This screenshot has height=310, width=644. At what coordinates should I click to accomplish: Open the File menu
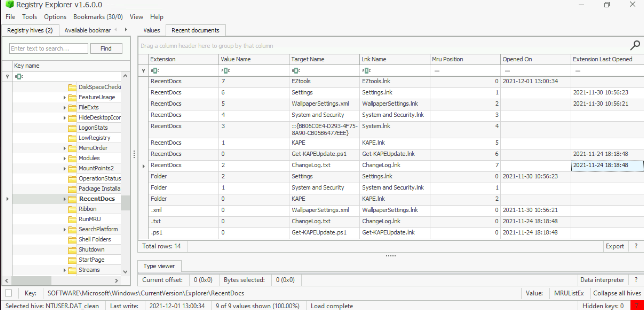point(10,17)
